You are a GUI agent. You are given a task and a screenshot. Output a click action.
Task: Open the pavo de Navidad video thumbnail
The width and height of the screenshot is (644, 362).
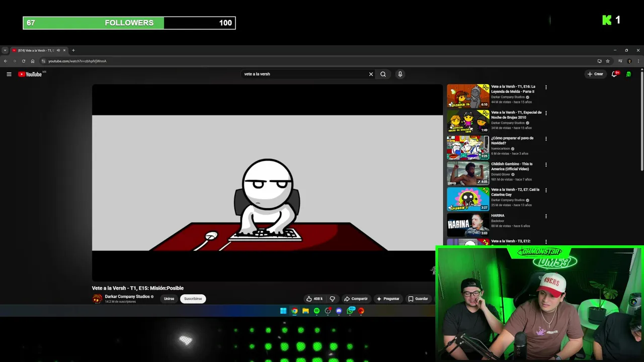pyautogui.click(x=468, y=147)
